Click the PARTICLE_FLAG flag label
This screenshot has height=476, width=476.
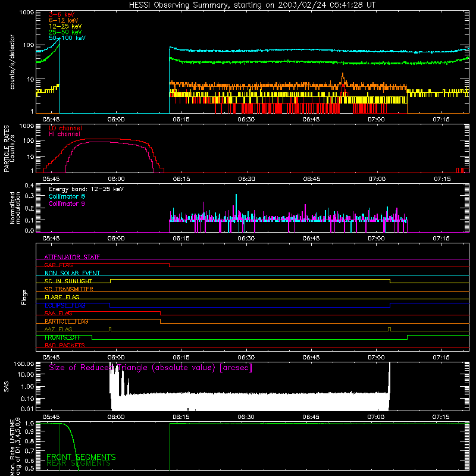click(x=67, y=321)
